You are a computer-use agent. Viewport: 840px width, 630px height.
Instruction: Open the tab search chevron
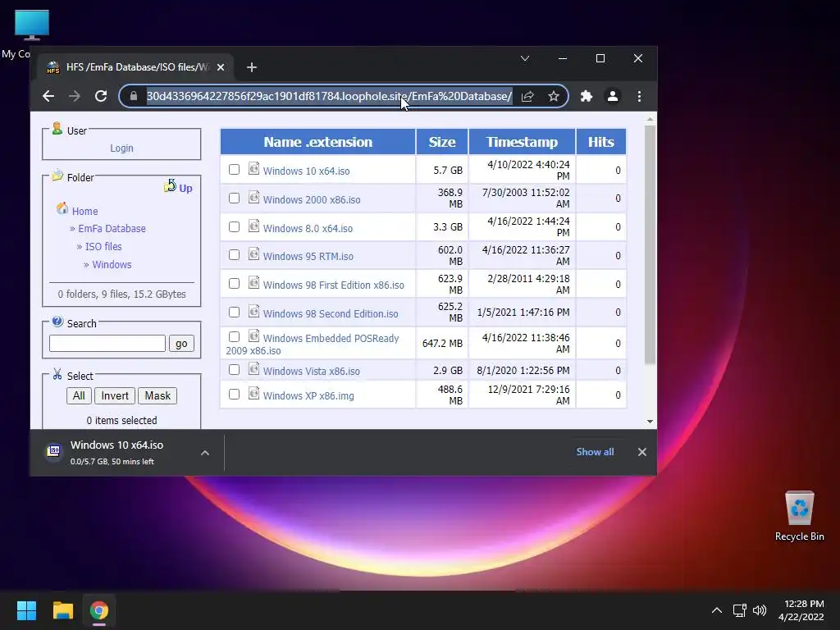point(525,58)
